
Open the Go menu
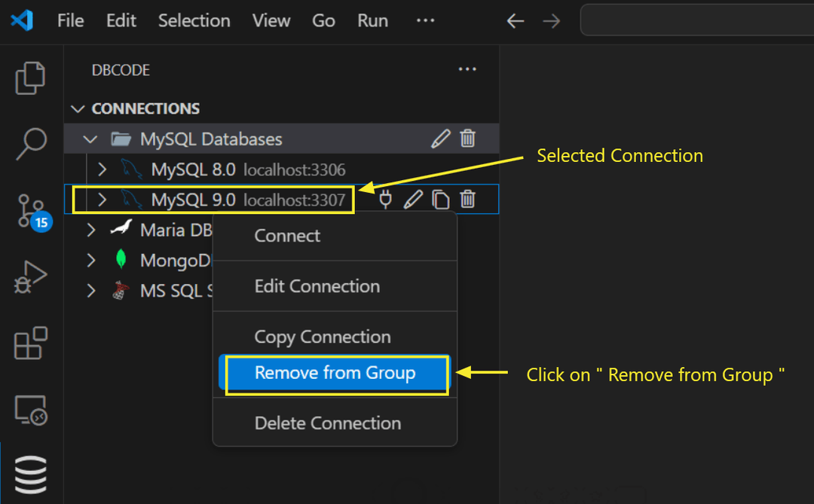pos(323,20)
